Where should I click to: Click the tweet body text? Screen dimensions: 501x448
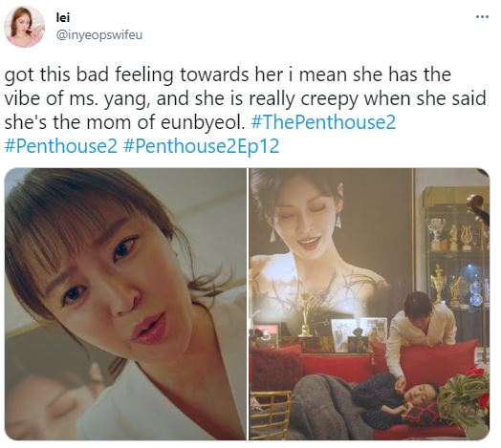click(x=245, y=110)
